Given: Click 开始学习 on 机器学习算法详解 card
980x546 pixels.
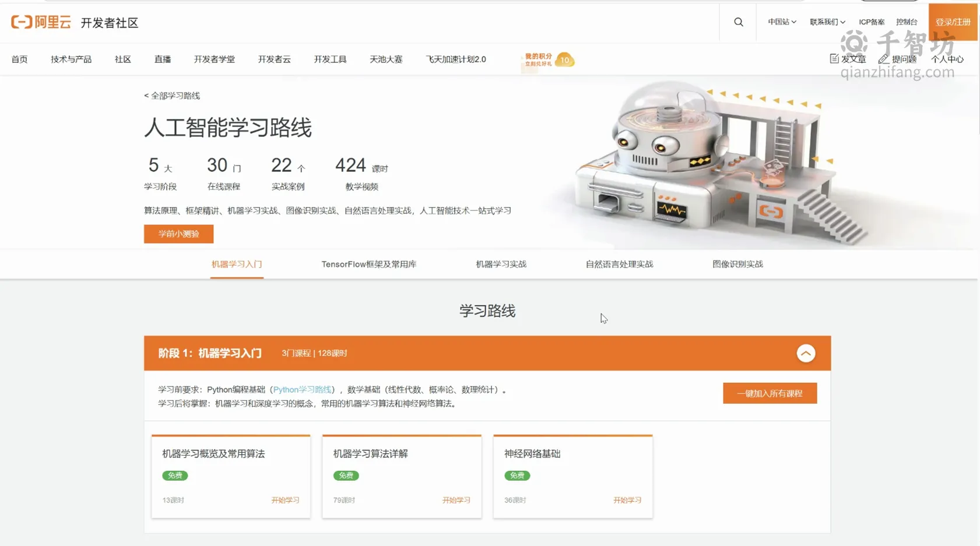Looking at the screenshot, I should (x=456, y=501).
